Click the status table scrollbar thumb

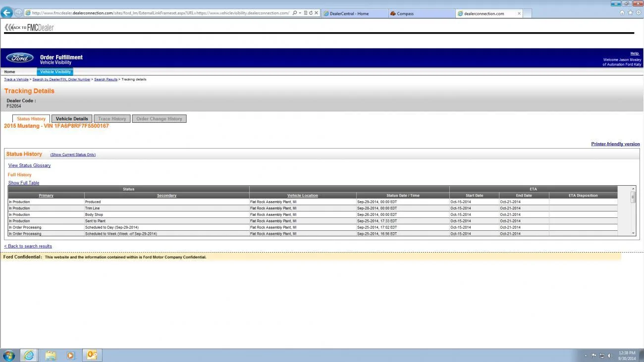click(633, 197)
